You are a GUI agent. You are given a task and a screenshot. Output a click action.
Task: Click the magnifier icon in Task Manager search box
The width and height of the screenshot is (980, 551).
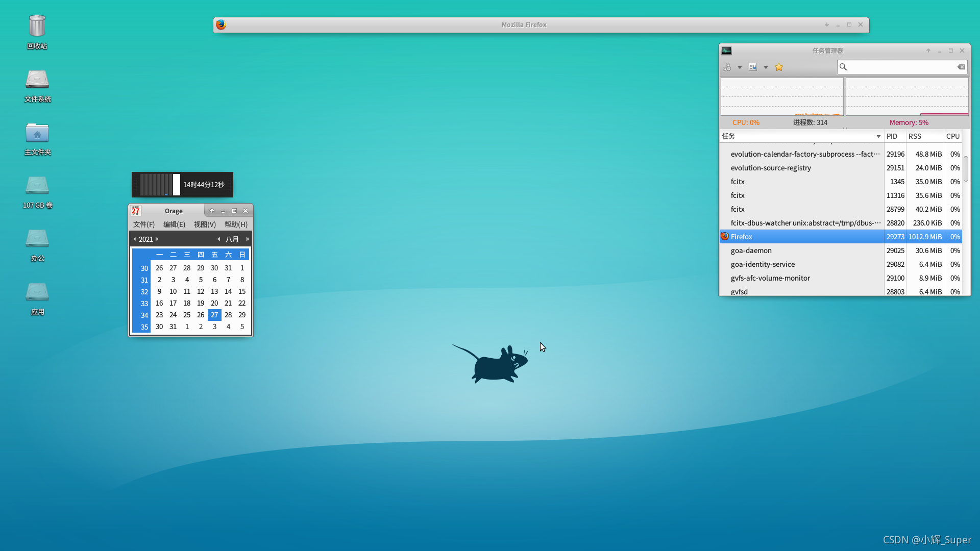tap(843, 67)
